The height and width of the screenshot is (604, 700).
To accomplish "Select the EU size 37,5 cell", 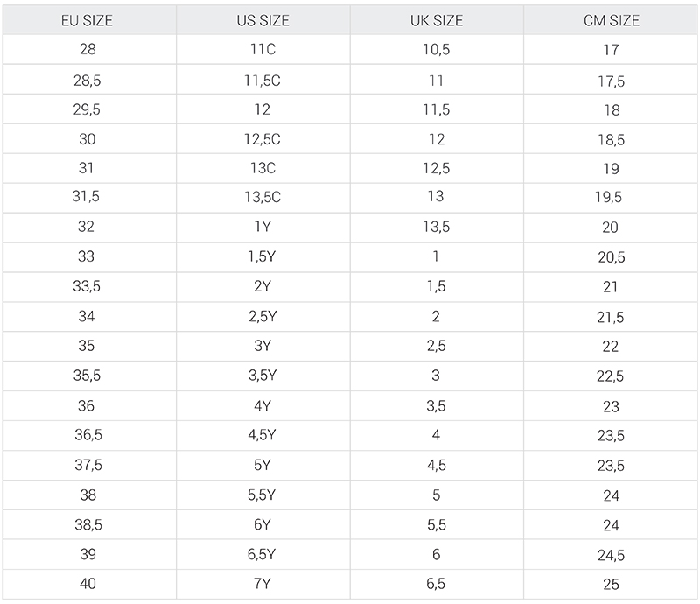I will [x=89, y=466].
